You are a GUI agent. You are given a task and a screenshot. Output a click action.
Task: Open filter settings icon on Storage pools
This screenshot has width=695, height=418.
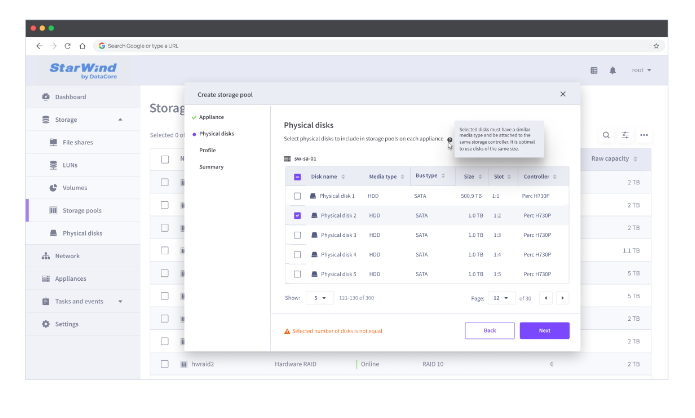tap(625, 135)
